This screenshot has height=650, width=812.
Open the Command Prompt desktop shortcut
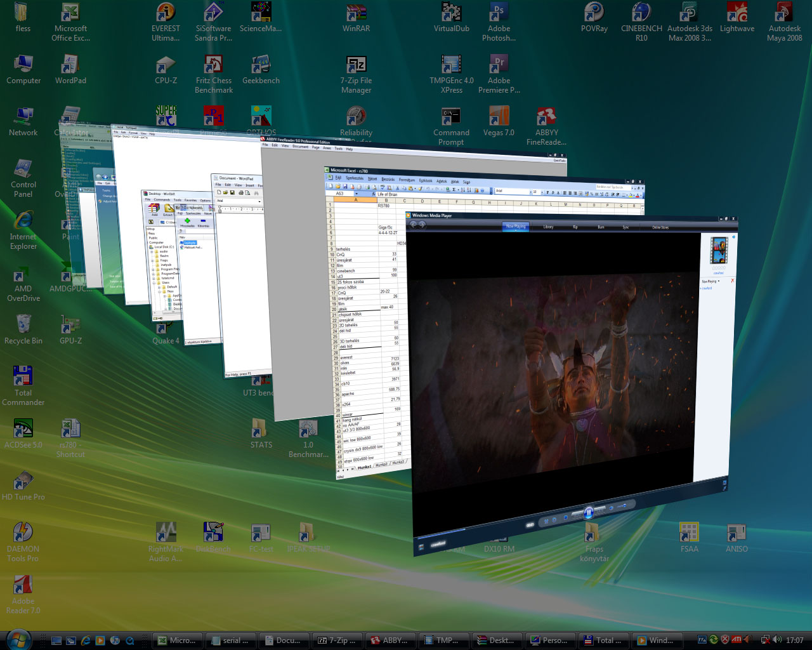coord(451,126)
